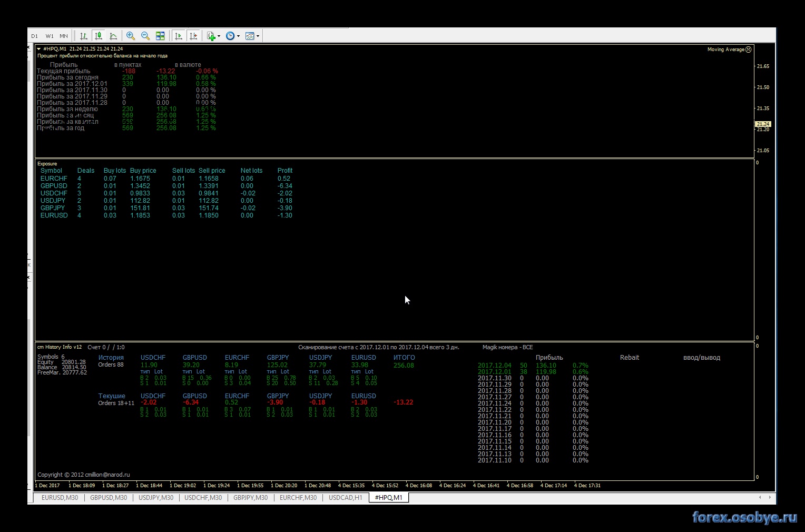The image size is (805, 532).
Task: Open the USDCHF,M30 chart tab
Action: (203, 498)
